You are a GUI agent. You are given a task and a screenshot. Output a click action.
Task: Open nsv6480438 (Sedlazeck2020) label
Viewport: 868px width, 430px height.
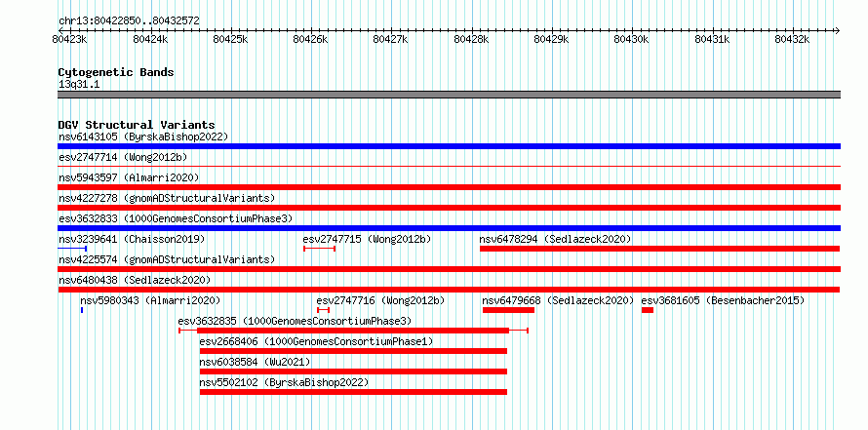(135, 280)
